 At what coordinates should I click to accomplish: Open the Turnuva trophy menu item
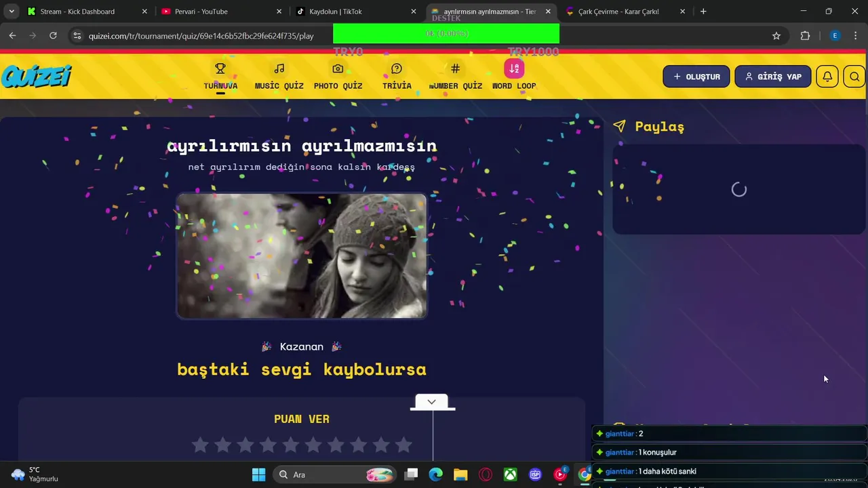pyautogui.click(x=220, y=77)
